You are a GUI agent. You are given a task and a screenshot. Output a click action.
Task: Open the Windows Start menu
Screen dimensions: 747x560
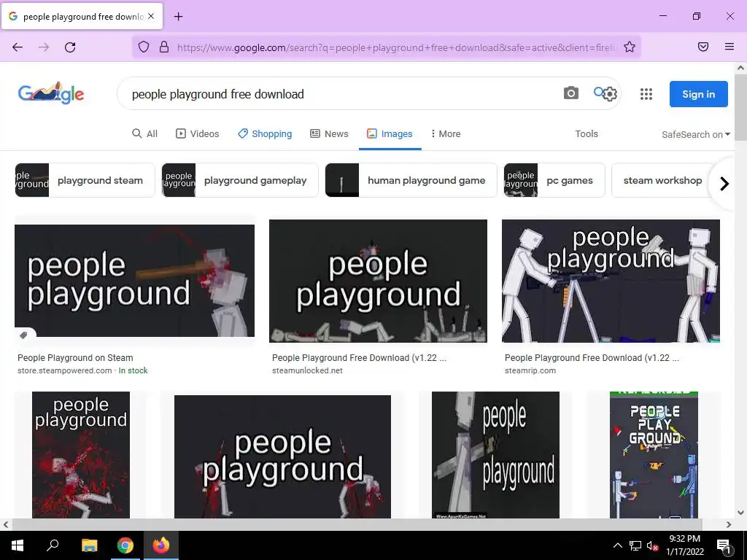tap(18, 545)
